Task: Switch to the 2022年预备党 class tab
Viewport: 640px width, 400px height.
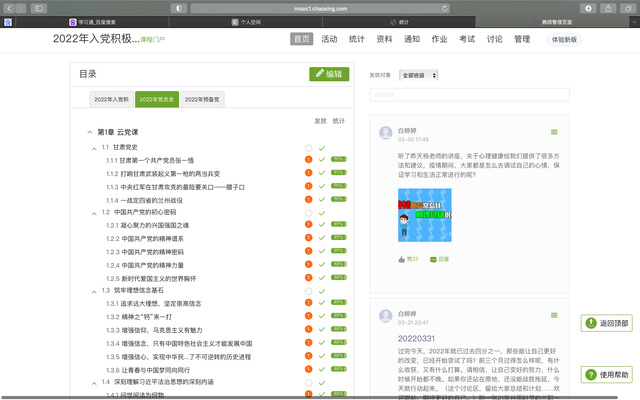Action: point(202,99)
